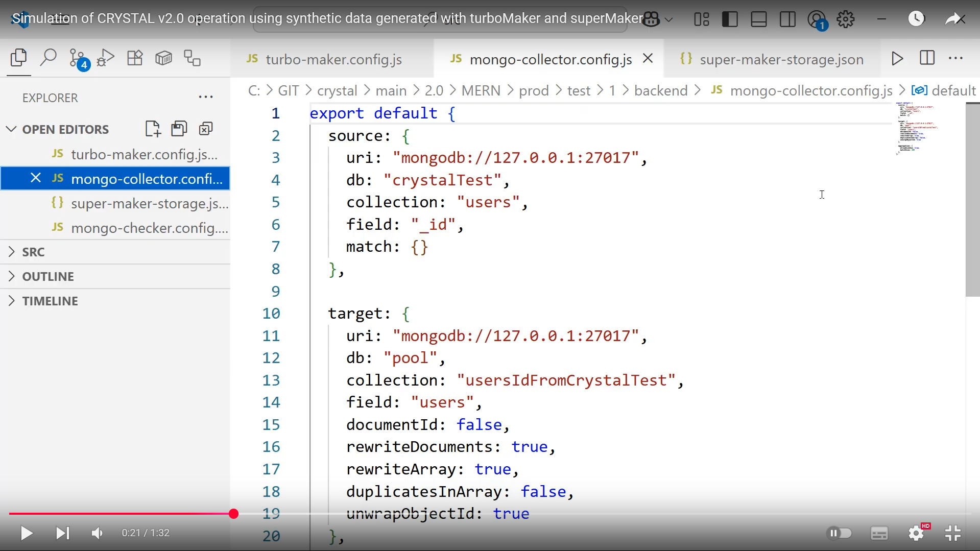980x551 pixels.
Task: Open the Explorer view in the activity bar
Action: coord(19,58)
